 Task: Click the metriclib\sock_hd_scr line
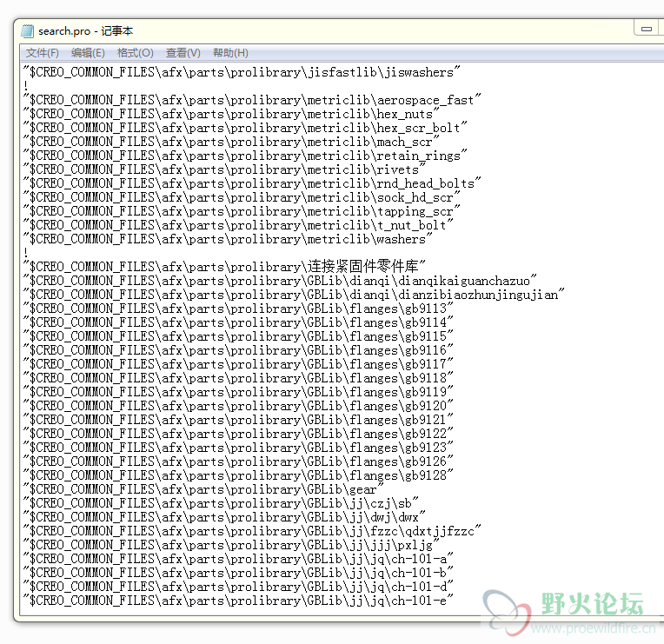pyautogui.click(x=242, y=197)
